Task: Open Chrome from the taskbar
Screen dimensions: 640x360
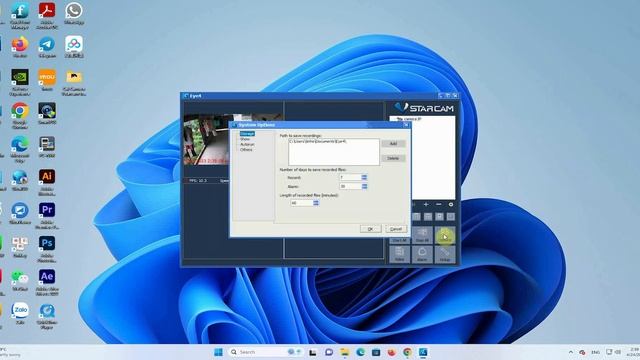Action: pos(407,352)
